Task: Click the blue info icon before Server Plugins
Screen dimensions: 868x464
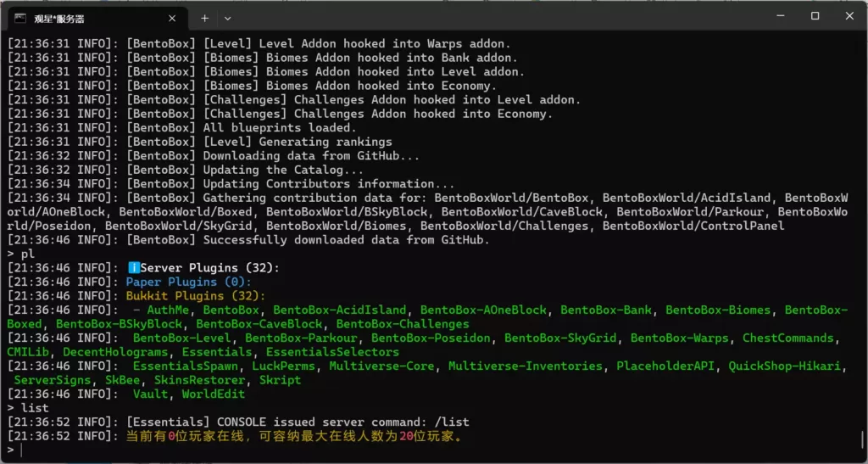Action: pyautogui.click(x=133, y=268)
